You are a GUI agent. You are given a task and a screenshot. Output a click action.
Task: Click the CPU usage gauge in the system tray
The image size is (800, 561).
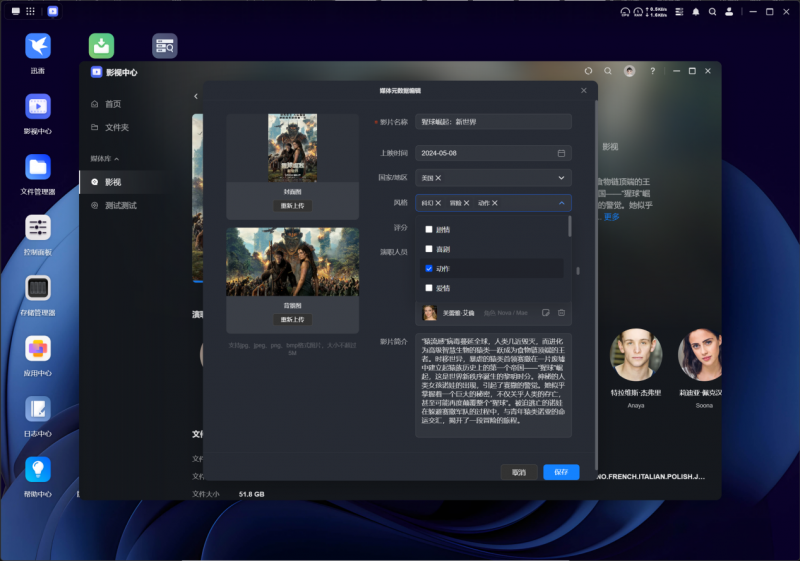click(x=625, y=12)
